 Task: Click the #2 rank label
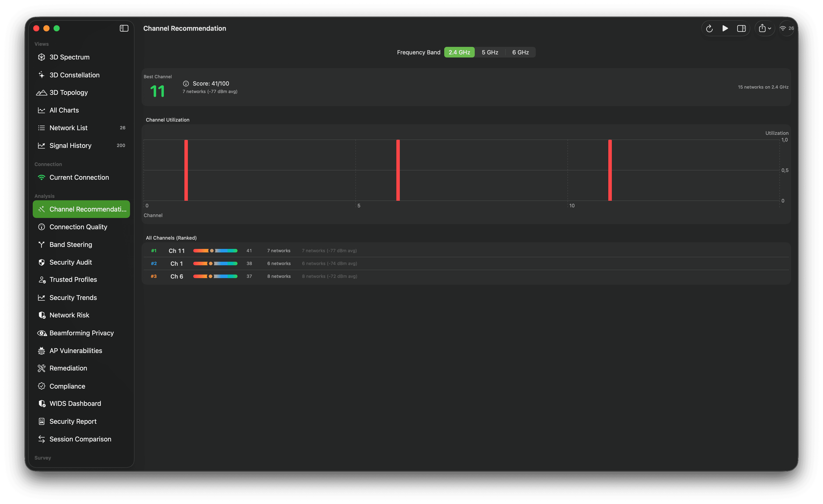154,263
